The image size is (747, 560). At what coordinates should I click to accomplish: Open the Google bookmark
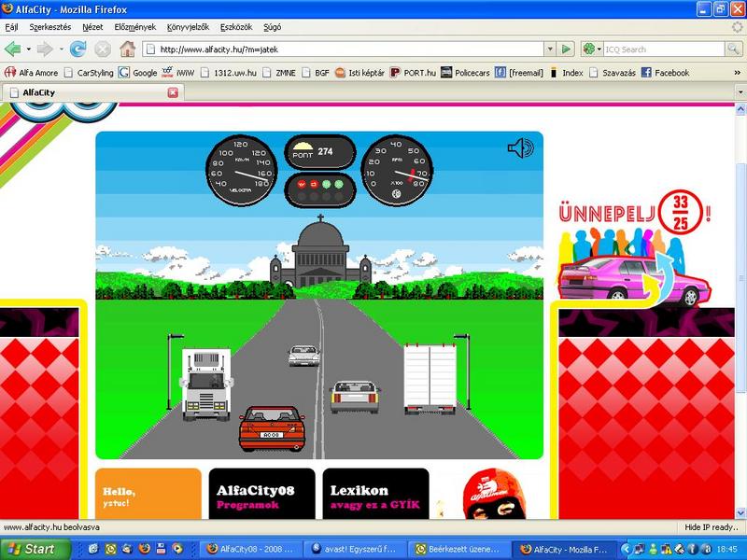(x=138, y=73)
